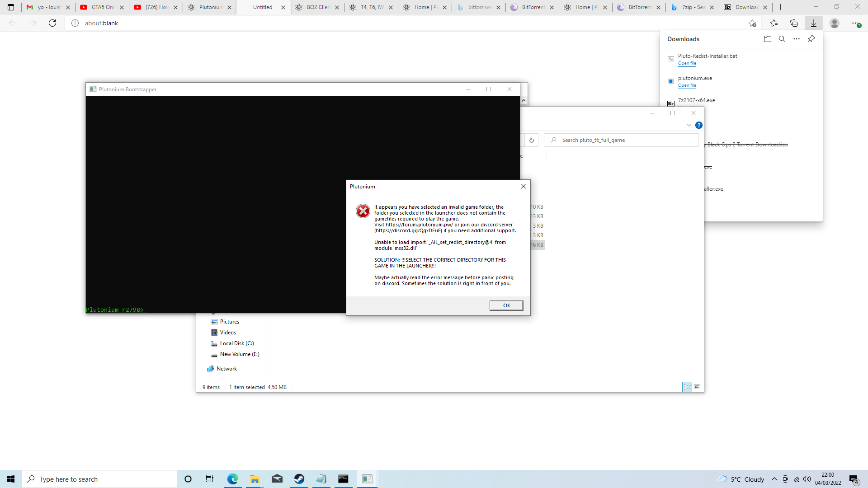Open Edge settings and more menu
Viewport: 868px width, 488px height.
pyautogui.click(x=855, y=23)
